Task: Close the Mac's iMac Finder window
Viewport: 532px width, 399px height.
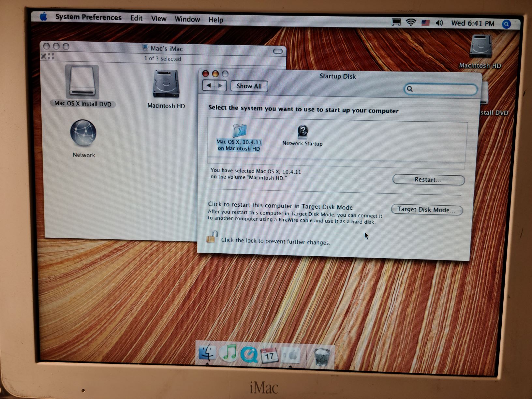Action: pos(47,46)
